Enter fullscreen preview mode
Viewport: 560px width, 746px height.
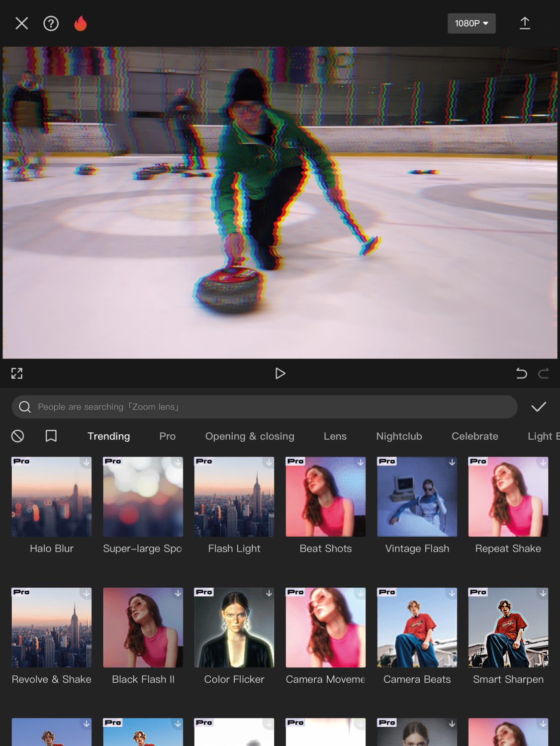17,373
